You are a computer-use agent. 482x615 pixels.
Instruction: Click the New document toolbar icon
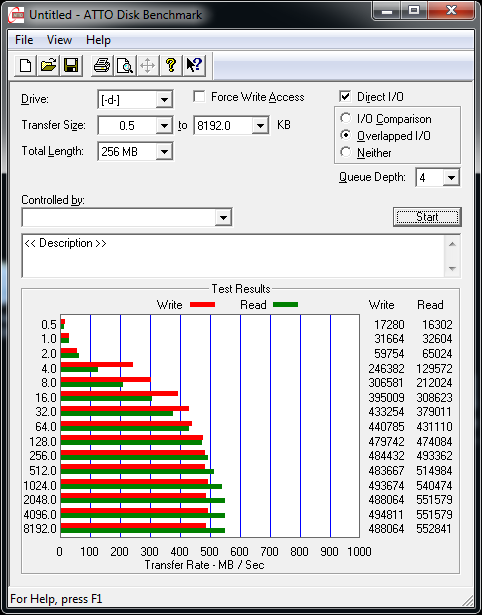(x=25, y=65)
